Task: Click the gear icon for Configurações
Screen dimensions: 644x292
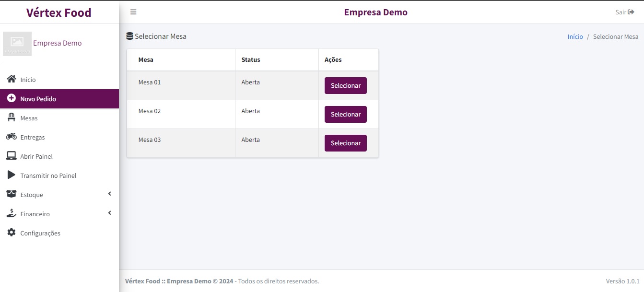Action: coord(12,233)
